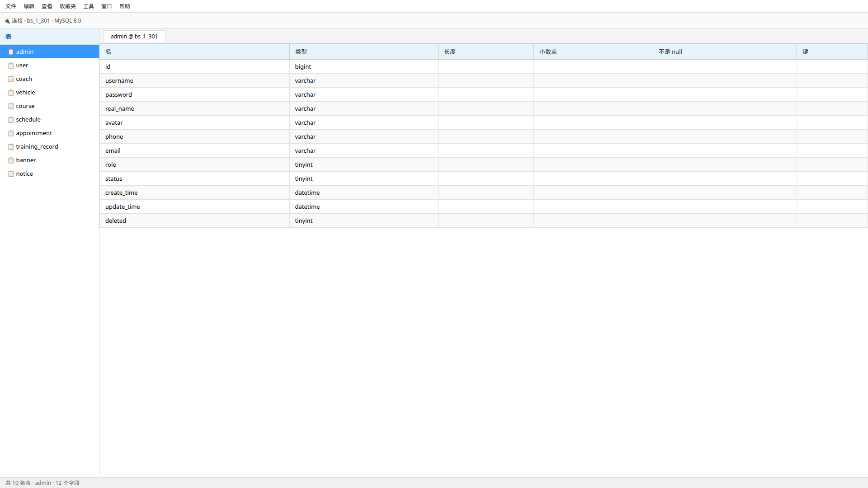The width and height of the screenshot is (868, 488).
Task: Click the not-null cell of username row
Action: coord(725,80)
